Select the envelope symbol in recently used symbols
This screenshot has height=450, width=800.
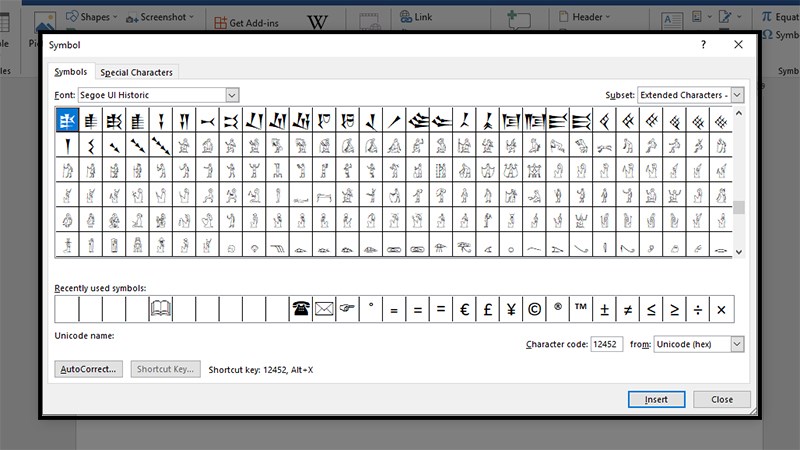[324, 309]
